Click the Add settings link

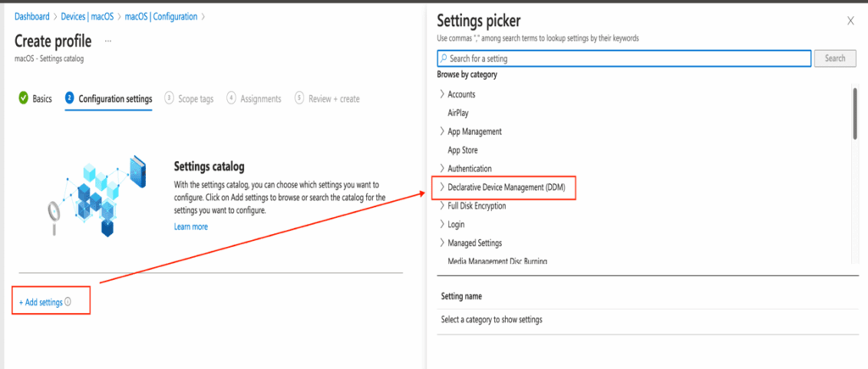[41, 302]
